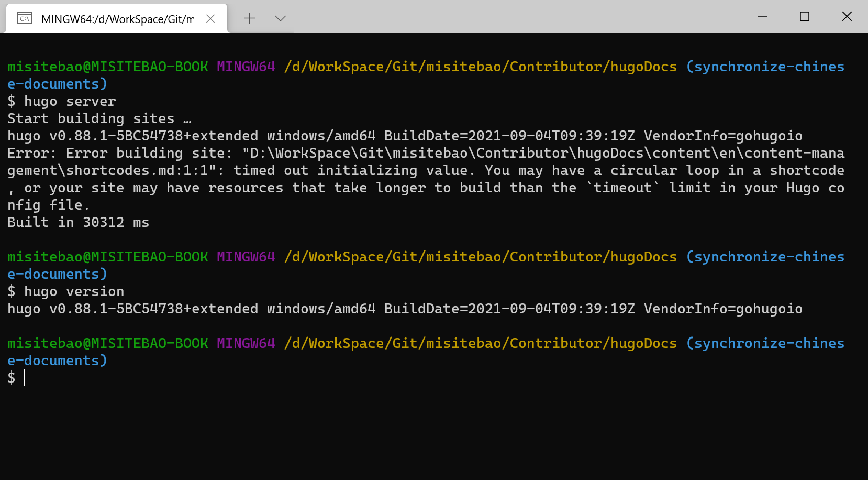Viewport: 868px width, 480px height.
Task: Click the Built in 30312 ms line
Action: 77,222
